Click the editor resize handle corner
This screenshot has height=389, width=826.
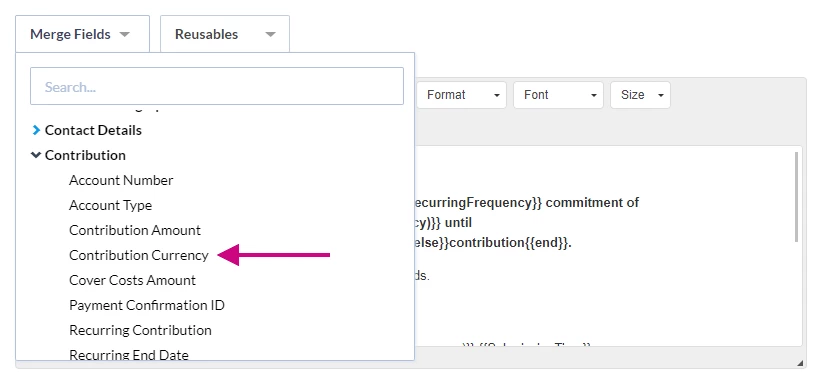coord(800,363)
